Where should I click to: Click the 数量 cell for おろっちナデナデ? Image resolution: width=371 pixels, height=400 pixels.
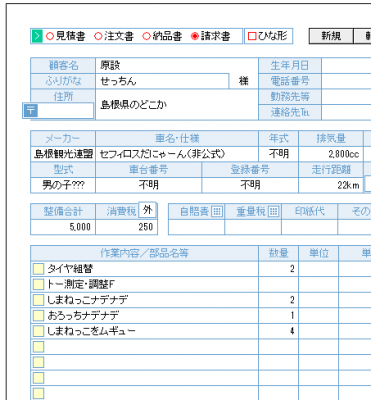point(278,315)
